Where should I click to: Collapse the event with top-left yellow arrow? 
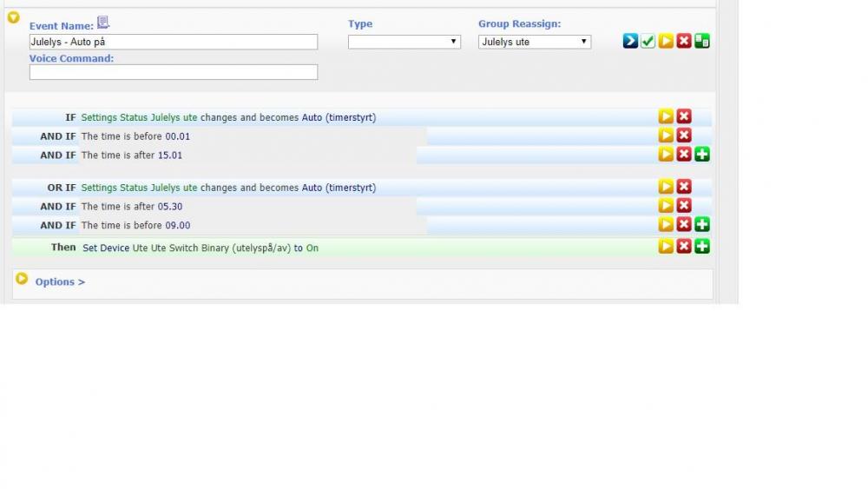point(14,17)
